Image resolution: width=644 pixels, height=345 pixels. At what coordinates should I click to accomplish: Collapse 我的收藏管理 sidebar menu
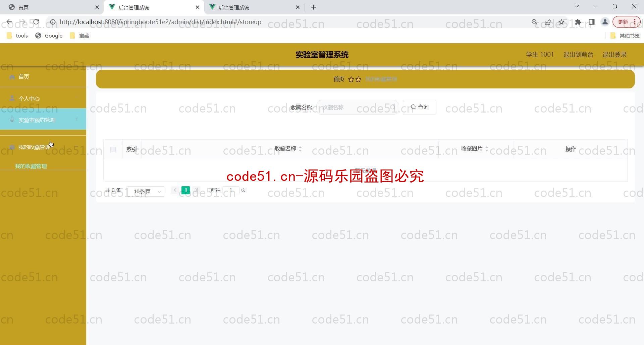click(x=43, y=147)
